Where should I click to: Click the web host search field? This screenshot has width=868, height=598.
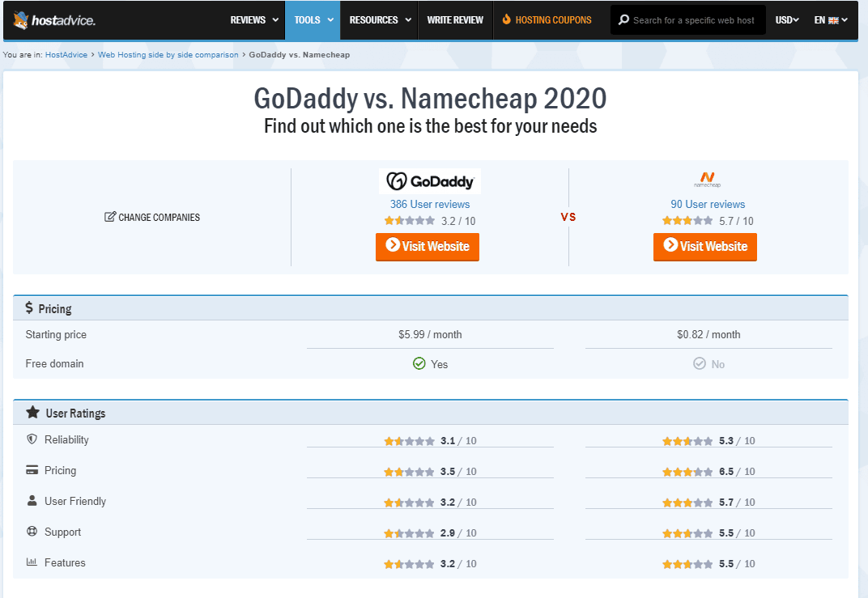pos(688,20)
